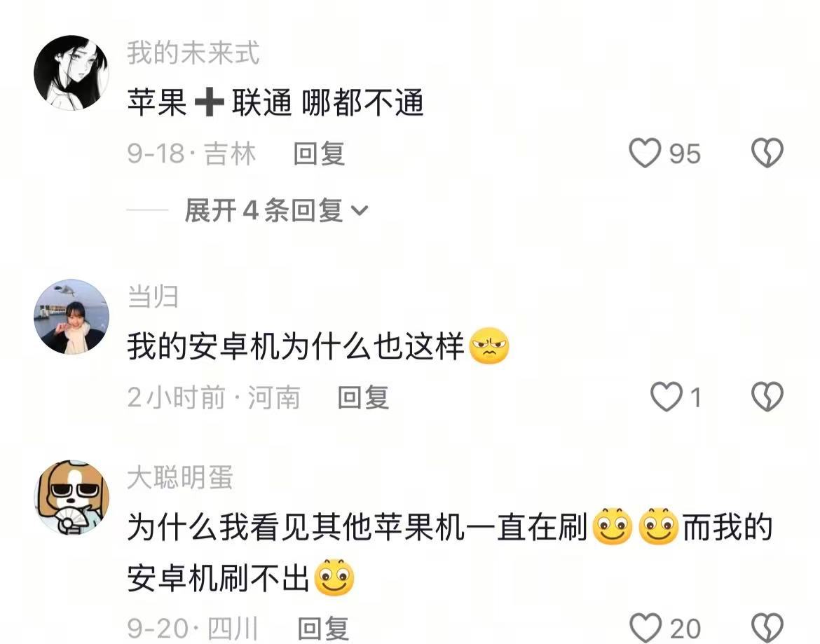Like the comment by 我的未来式
Screen dimensions: 820x644
tap(645, 153)
